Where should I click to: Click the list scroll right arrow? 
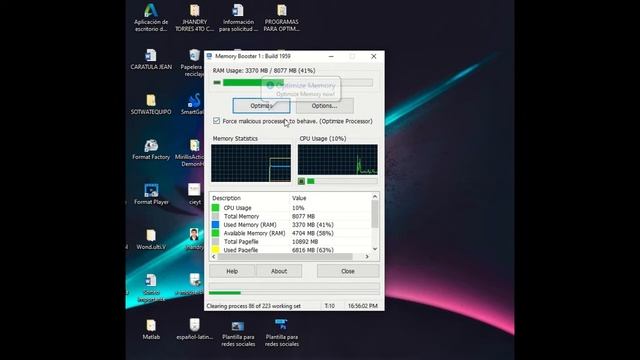(367, 257)
